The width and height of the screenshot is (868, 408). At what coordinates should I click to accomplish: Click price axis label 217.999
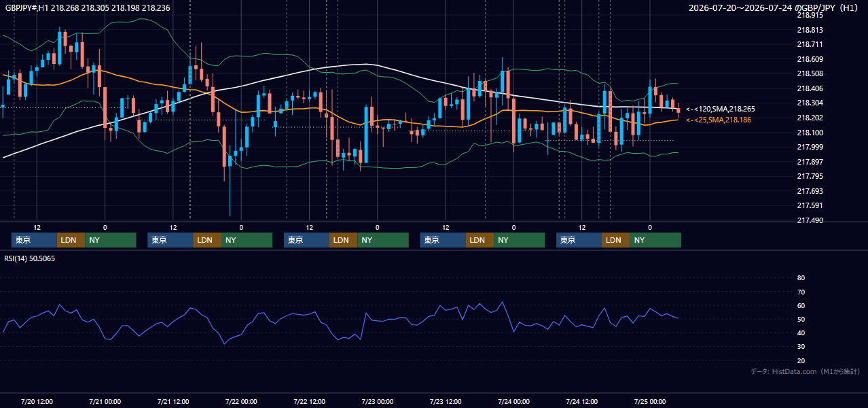(810, 147)
